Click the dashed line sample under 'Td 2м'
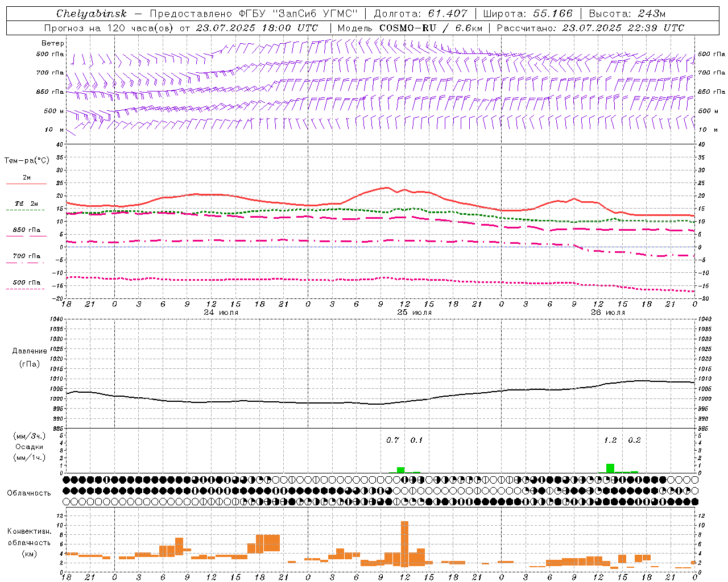Image resolution: width=728 pixels, height=582 pixels. (x=26, y=210)
